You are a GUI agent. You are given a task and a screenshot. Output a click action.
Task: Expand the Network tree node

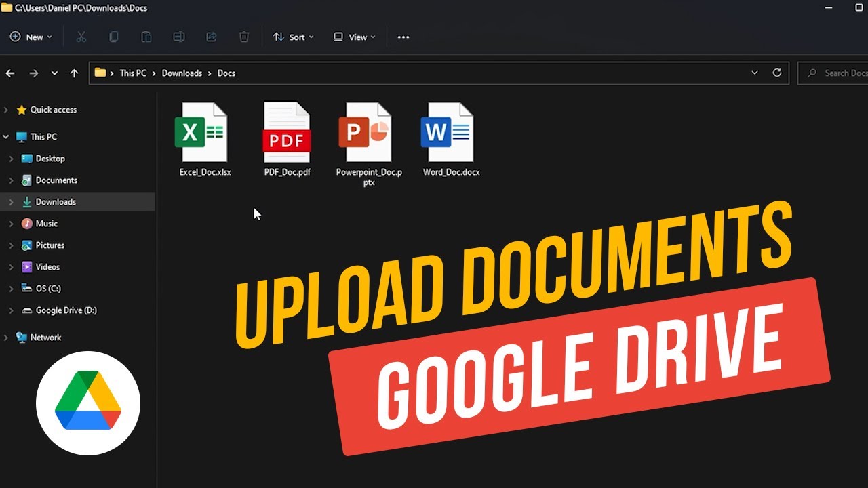pos(6,338)
